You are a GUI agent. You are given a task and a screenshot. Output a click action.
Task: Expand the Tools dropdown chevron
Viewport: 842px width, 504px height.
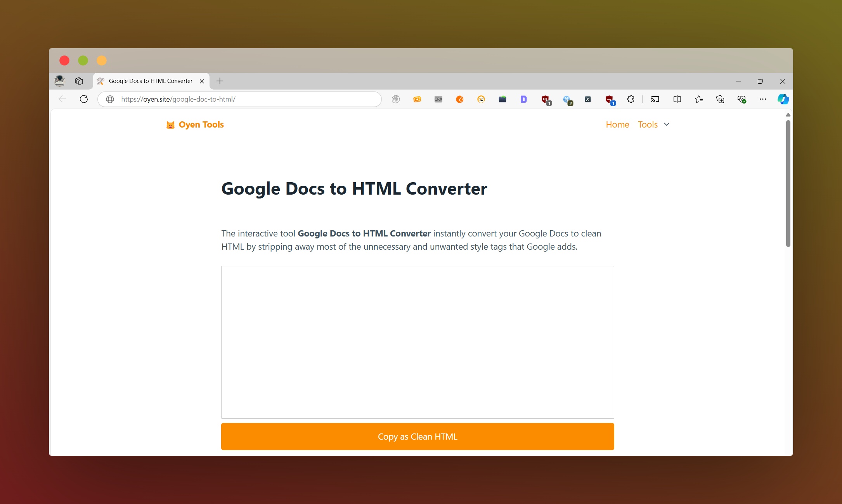(x=667, y=124)
